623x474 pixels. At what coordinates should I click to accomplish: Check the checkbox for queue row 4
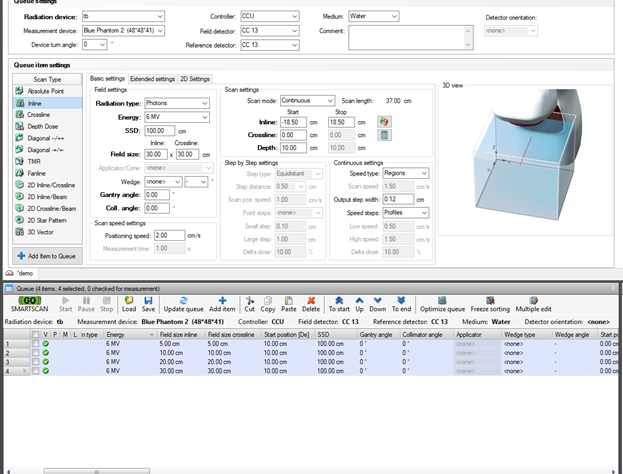[x=35, y=371]
